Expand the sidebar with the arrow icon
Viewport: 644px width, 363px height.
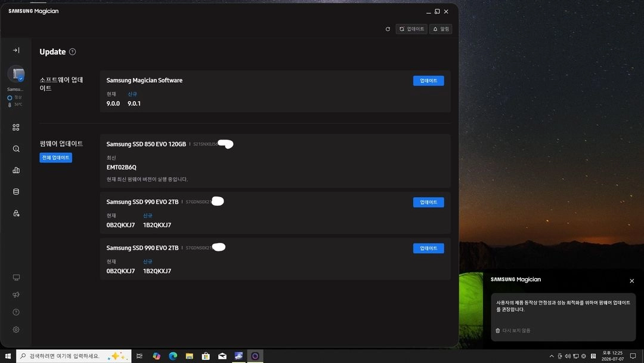(x=16, y=50)
